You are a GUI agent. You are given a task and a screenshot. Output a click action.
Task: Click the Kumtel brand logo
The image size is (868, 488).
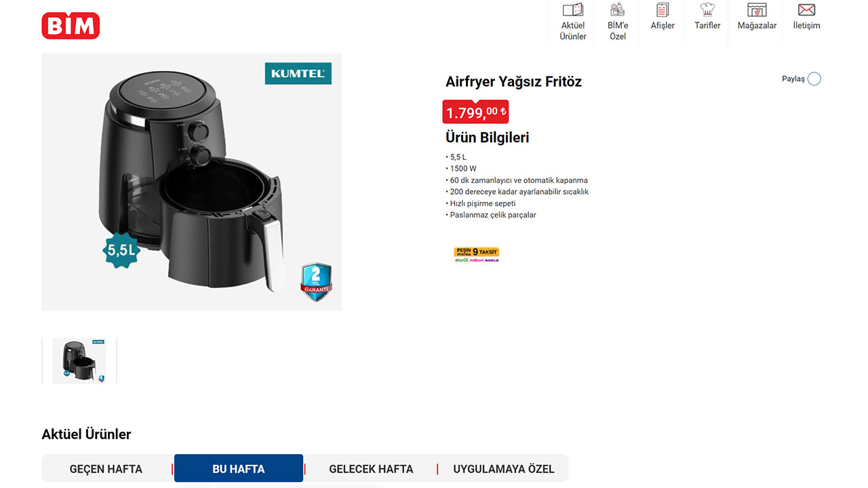pyautogui.click(x=298, y=73)
